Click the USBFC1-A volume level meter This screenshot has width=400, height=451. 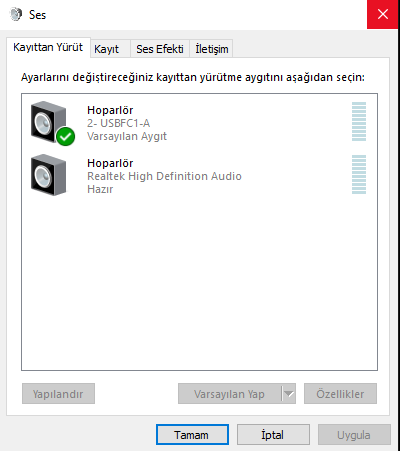[359, 122]
